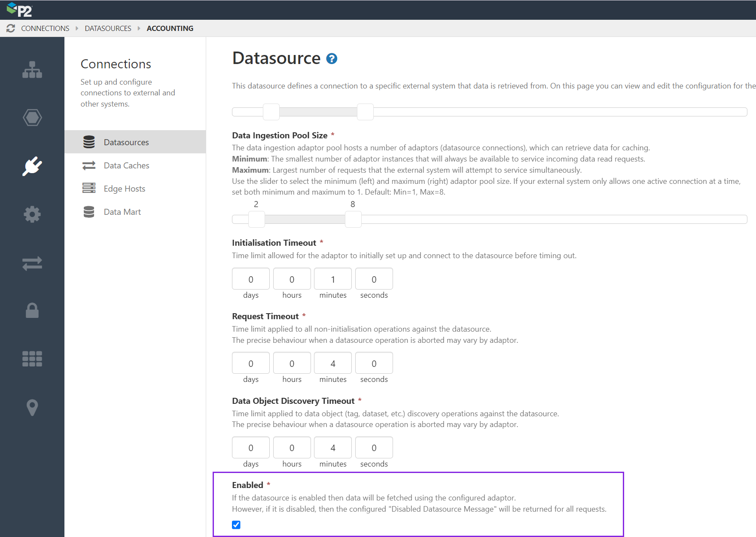The image size is (756, 537).
Task: Open DATASOURCES from the breadcrumb trail
Action: coord(108,28)
